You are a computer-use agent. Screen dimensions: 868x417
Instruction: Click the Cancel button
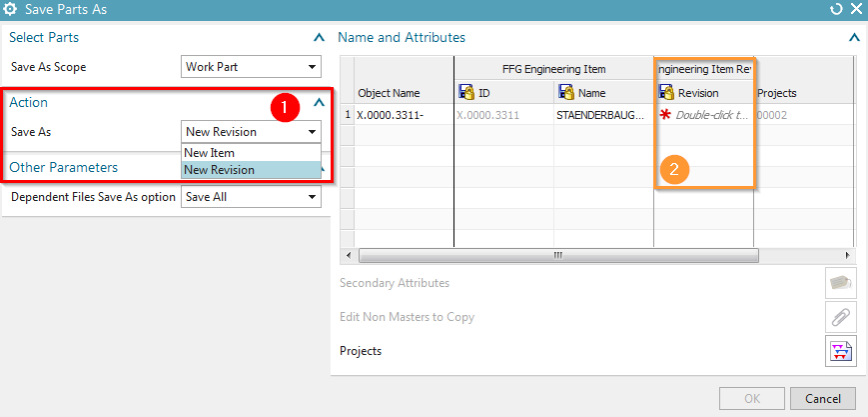[x=822, y=399]
